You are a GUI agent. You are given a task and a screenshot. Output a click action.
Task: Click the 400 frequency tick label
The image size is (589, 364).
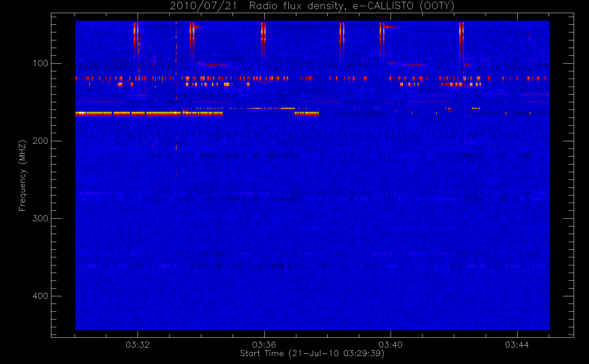(40, 296)
